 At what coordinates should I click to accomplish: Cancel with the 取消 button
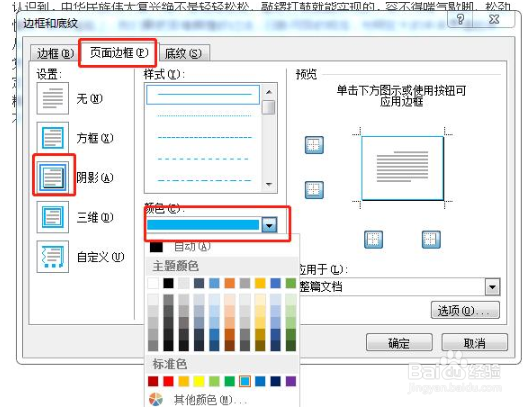tap(474, 343)
